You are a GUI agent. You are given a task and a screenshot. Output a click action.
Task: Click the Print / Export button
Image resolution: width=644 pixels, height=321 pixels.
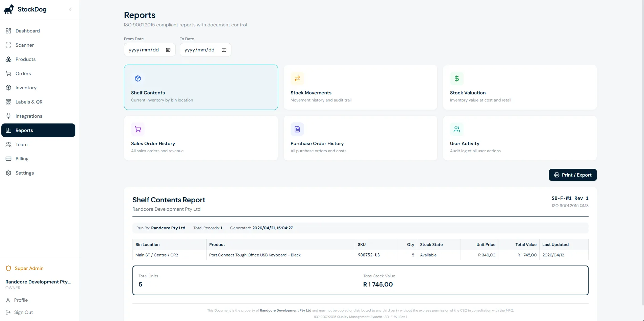573,175
